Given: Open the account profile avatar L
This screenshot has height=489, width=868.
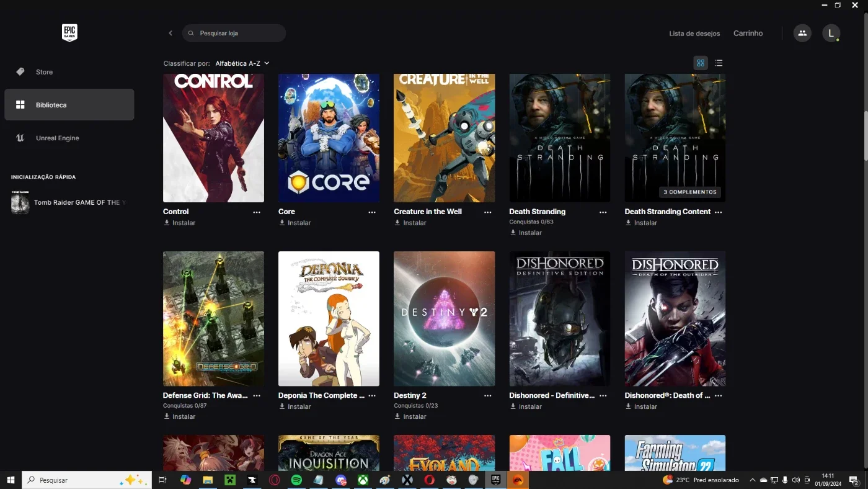Looking at the screenshot, I should [831, 33].
